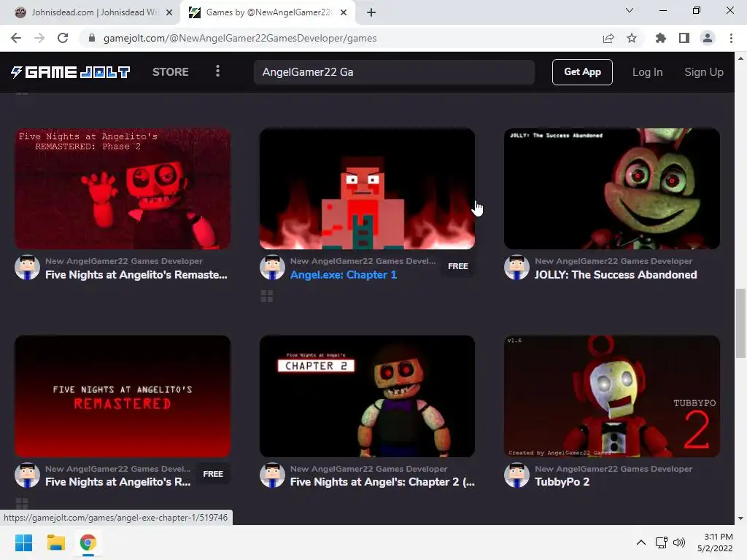Click Five Nights at Angel's: Chapter 2 title
Image resolution: width=747 pixels, height=560 pixels.
point(382,482)
